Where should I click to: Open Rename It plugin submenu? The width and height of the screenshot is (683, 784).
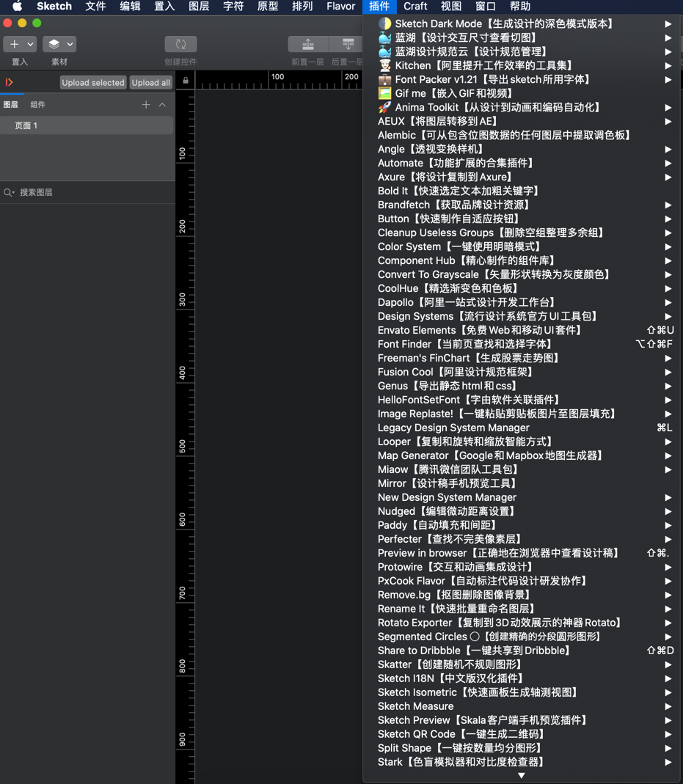click(522, 609)
